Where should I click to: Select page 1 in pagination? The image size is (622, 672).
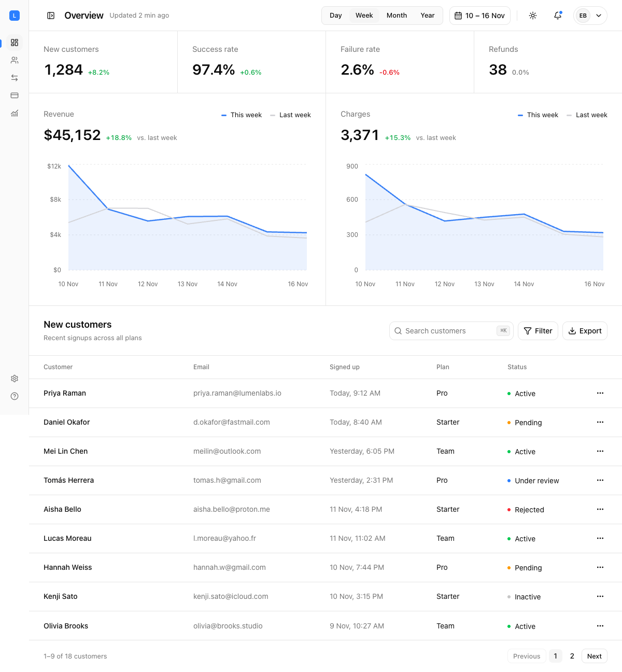click(556, 656)
